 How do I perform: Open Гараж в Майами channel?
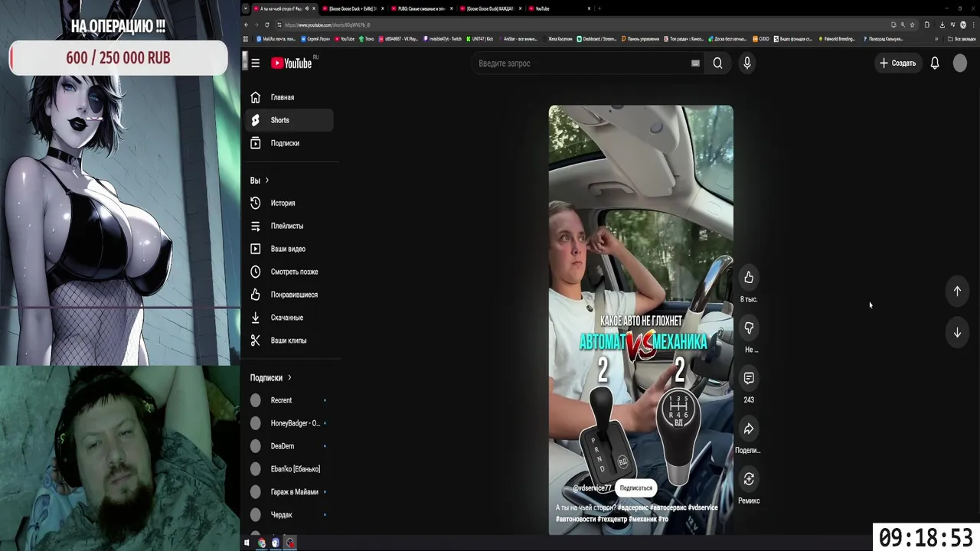[x=289, y=492]
